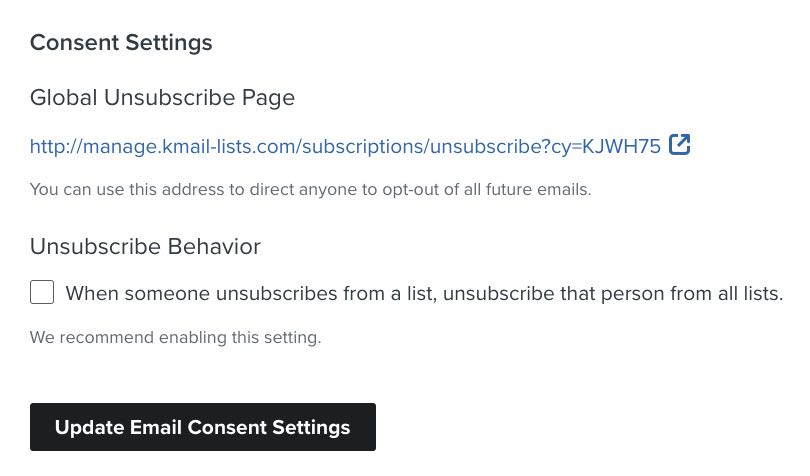Image resolution: width=810 pixels, height=476 pixels.
Task: Open the manage.kmail-lists.com unsubscribe link
Action: (x=345, y=146)
